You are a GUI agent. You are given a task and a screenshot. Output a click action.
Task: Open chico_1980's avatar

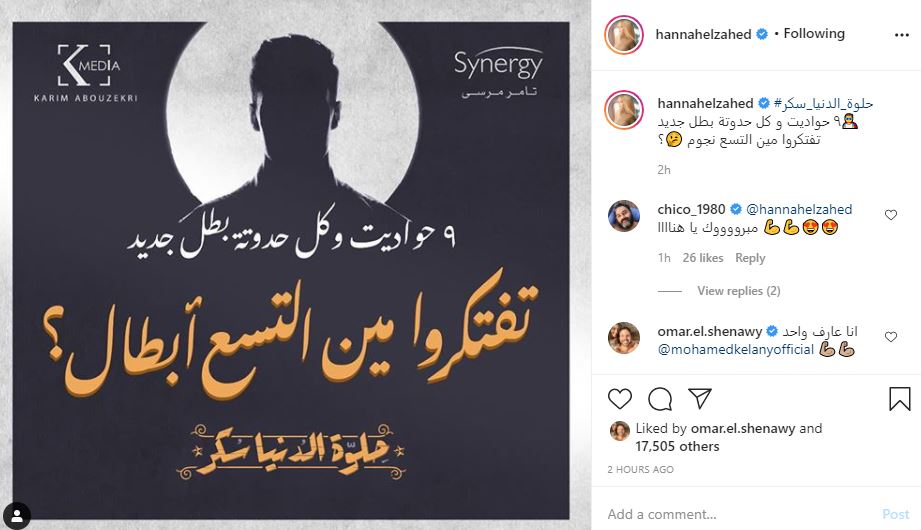(624, 216)
